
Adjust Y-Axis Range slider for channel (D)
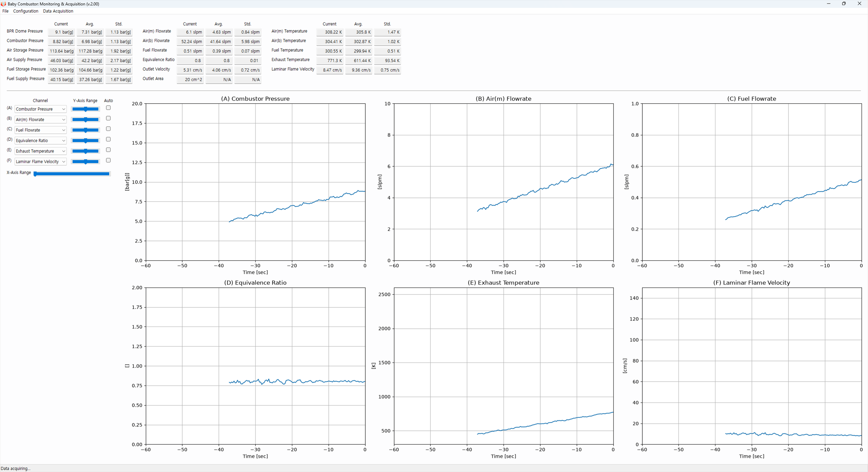tap(85, 140)
